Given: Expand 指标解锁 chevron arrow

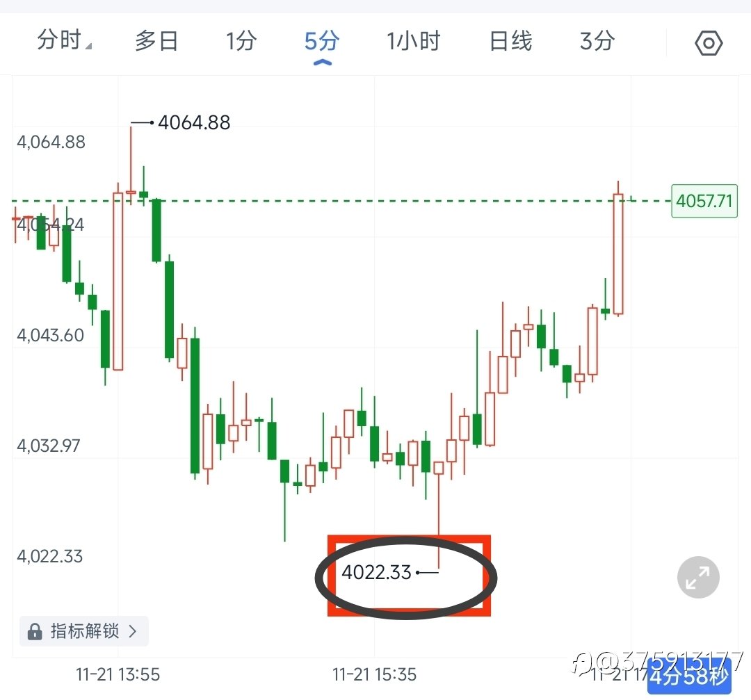Looking at the screenshot, I should tap(133, 631).
